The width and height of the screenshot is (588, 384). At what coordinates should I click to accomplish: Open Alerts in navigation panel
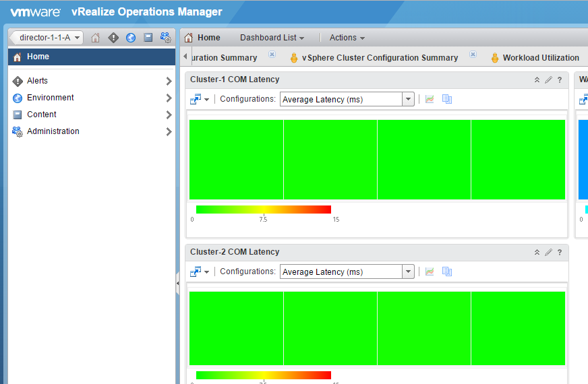(92, 81)
